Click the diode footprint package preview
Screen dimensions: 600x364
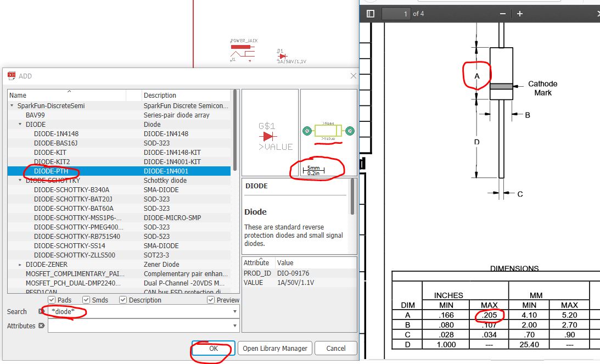click(328, 131)
